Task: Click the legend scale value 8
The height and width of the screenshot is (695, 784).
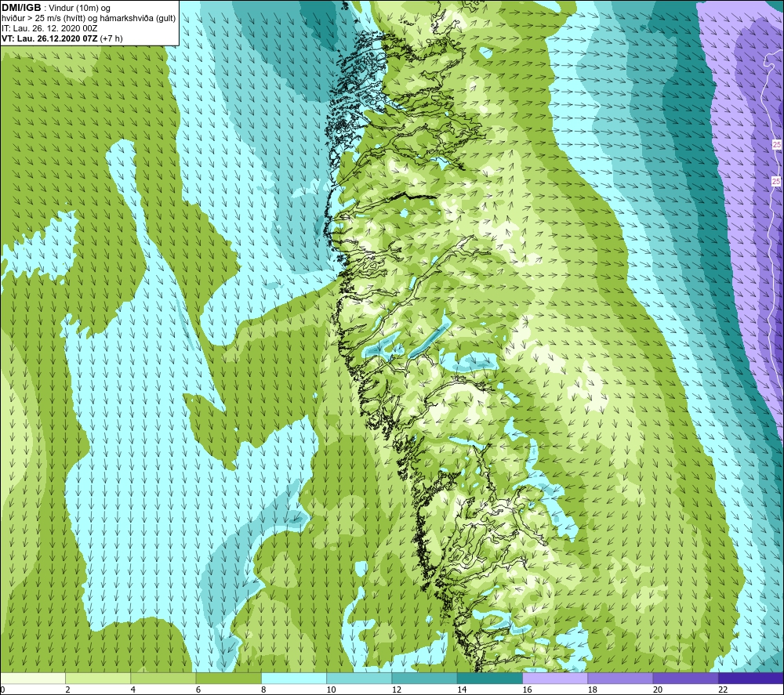Action: [263, 690]
